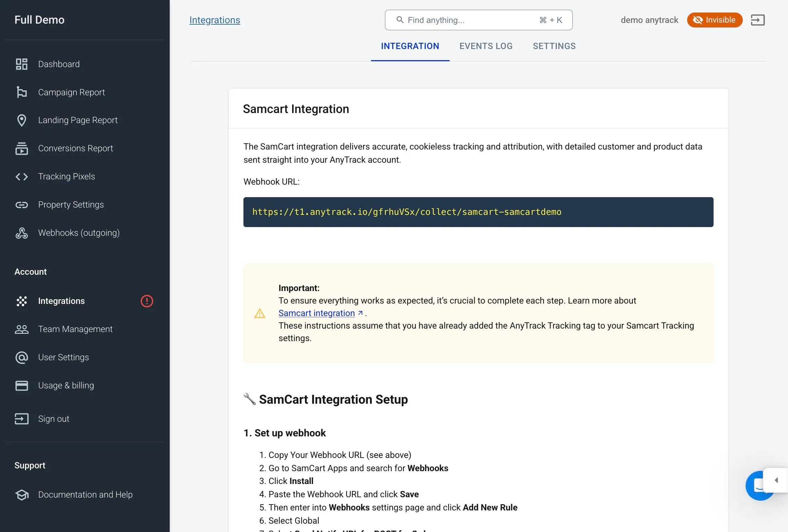Click the Integrations dots icon
The image size is (788, 532).
click(x=22, y=301)
